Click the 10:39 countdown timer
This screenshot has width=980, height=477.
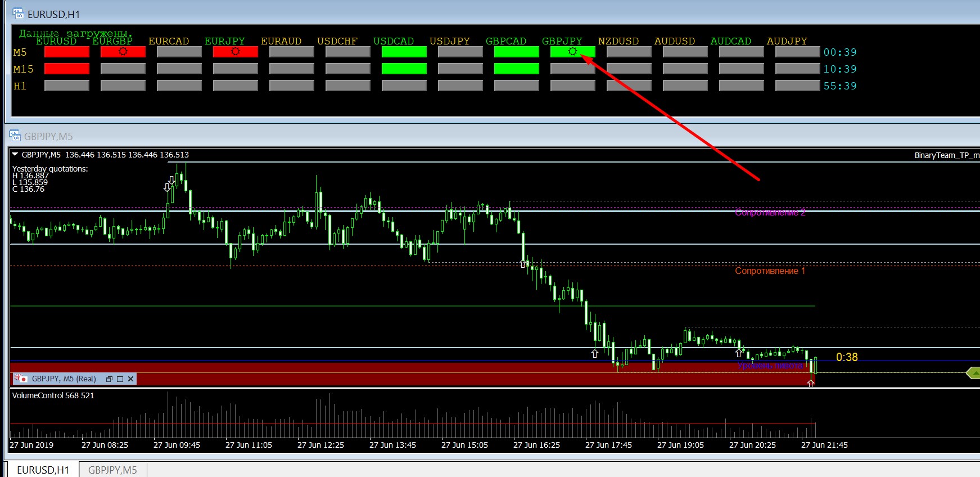tap(840, 69)
